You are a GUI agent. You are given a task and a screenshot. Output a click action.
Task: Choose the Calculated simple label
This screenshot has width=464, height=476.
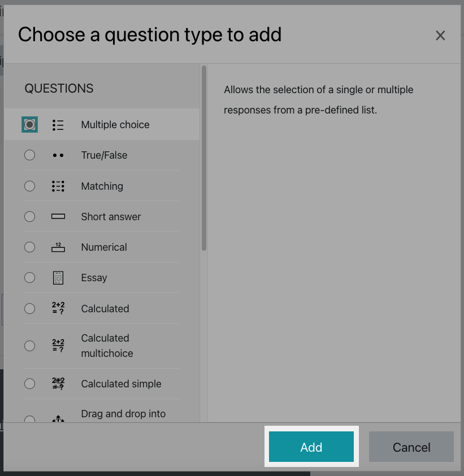pos(121,384)
